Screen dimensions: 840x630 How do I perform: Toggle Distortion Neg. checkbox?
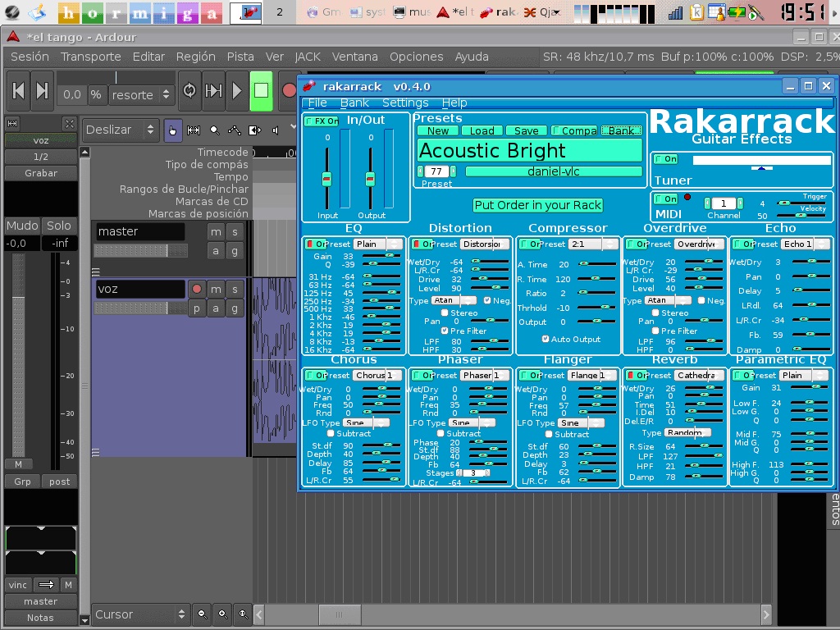487,300
